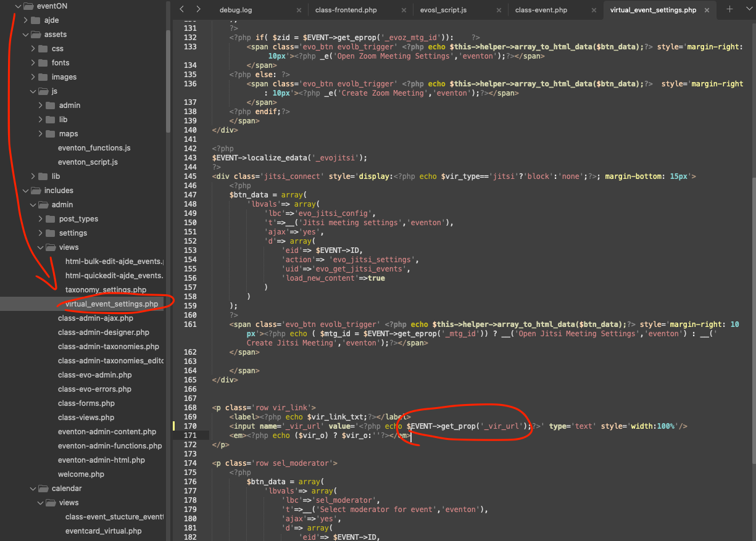Image resolution: width=756 pixels, height=541 pixels.
Task: Add a new tab with plus icon
Action: coord(729,9)
